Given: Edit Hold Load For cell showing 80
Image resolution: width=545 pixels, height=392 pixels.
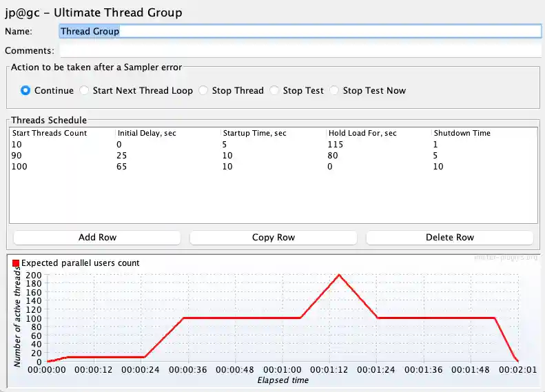Looking at the screenshot, I should pos(379,155).
